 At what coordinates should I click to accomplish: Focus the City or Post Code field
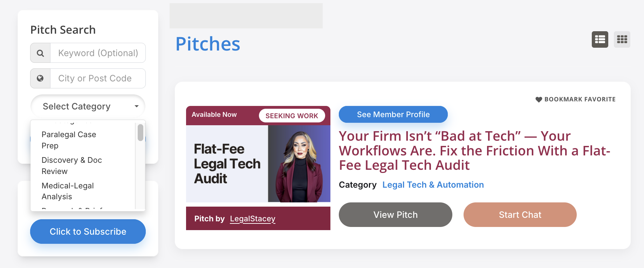[98, 78]
